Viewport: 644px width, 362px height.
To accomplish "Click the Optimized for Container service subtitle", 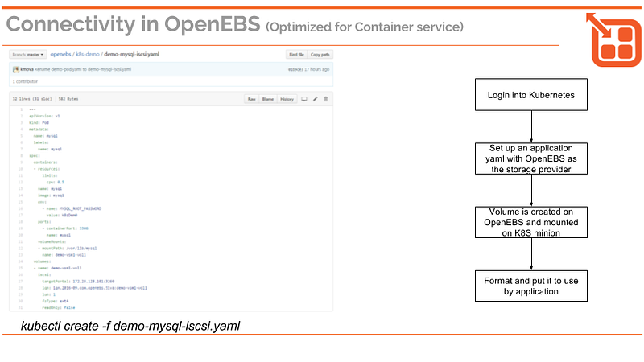I will pos(365,27).
